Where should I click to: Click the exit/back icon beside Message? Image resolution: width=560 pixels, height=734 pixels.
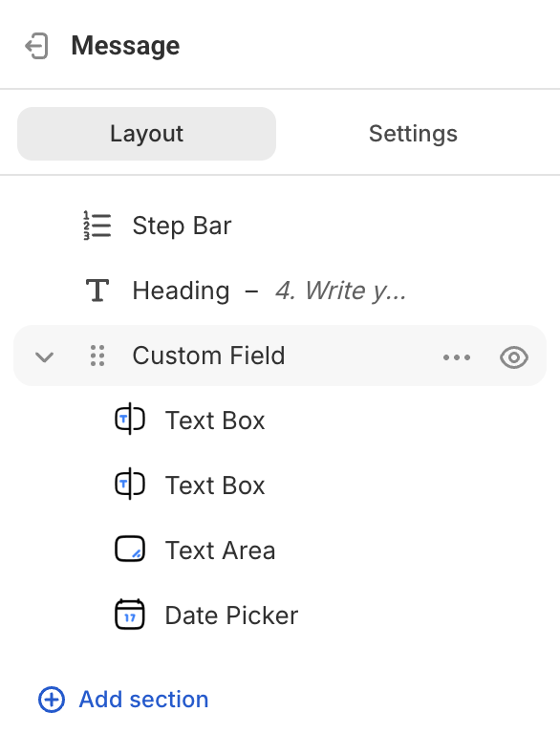pos(36,46)
